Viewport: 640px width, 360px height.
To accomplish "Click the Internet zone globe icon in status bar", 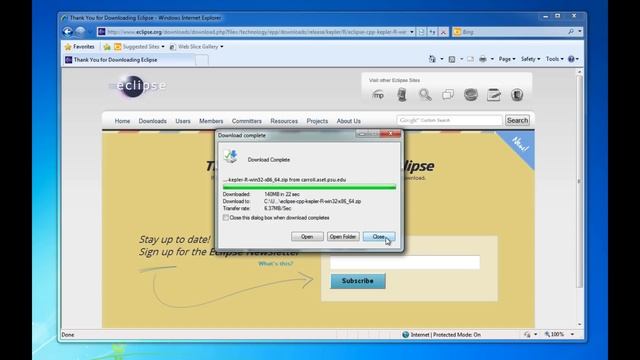I will click(x=405, y=335).
